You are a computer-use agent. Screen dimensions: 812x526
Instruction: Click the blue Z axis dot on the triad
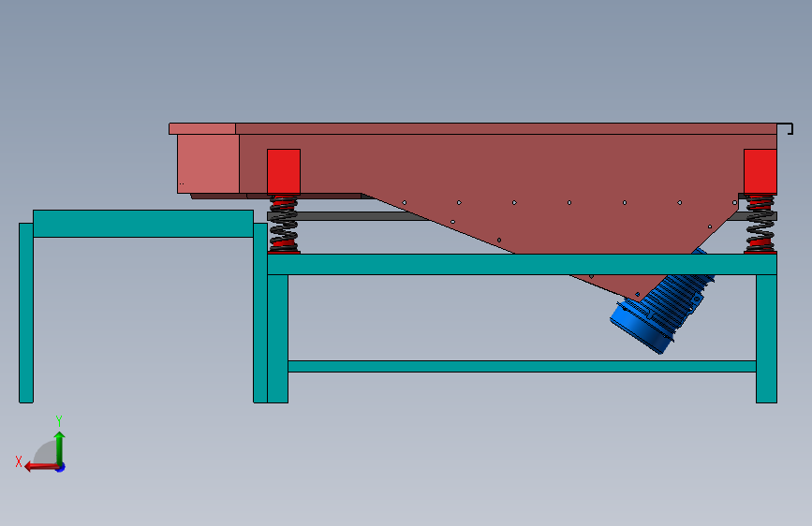pos(61,468)
